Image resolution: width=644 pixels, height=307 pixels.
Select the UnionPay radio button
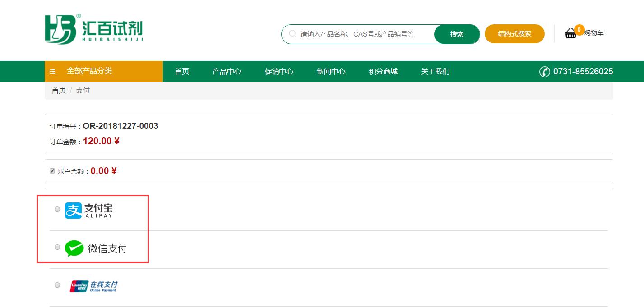click(x=57, y=285)
